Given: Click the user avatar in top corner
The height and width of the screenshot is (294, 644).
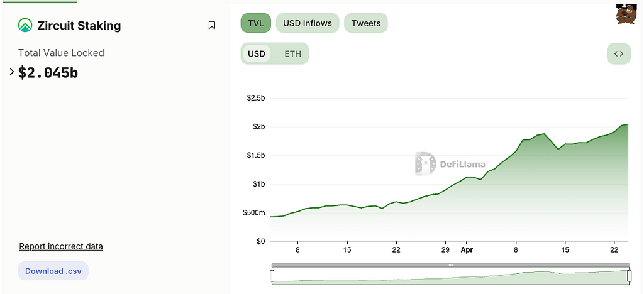Looking at the screenshot, I should click(626, 15).
